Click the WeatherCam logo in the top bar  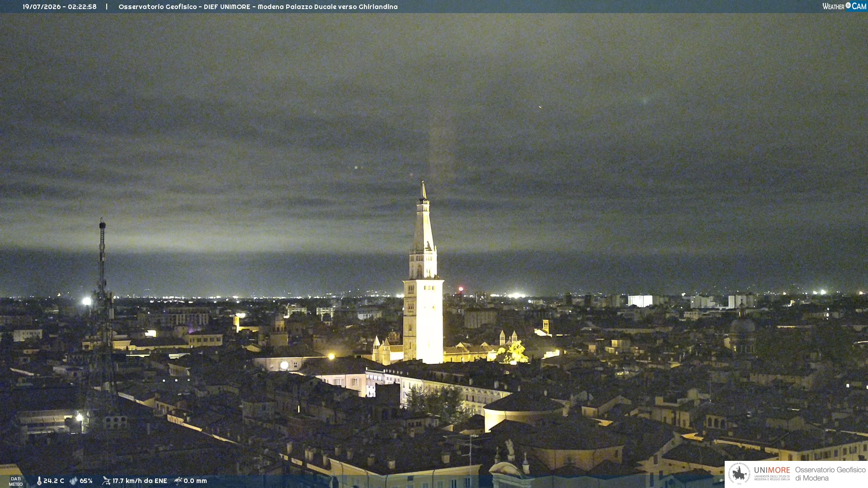tap(844, 6)
